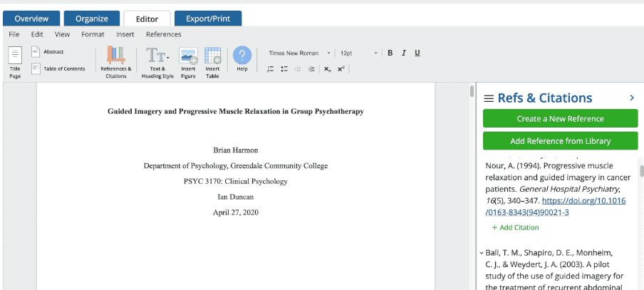This screenshot has height=290, width=644.
Task: Open the Times New Roman font dropdown
Action: click(x=298, y=53)
